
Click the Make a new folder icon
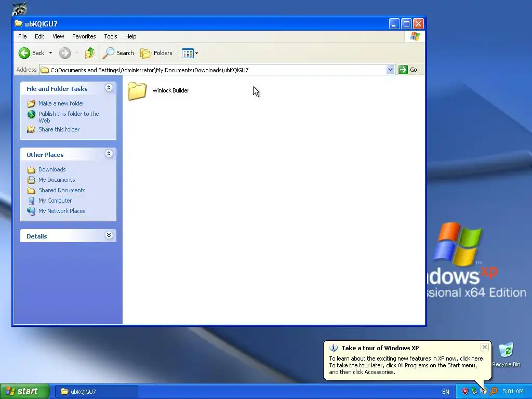(x=31, y=103)
